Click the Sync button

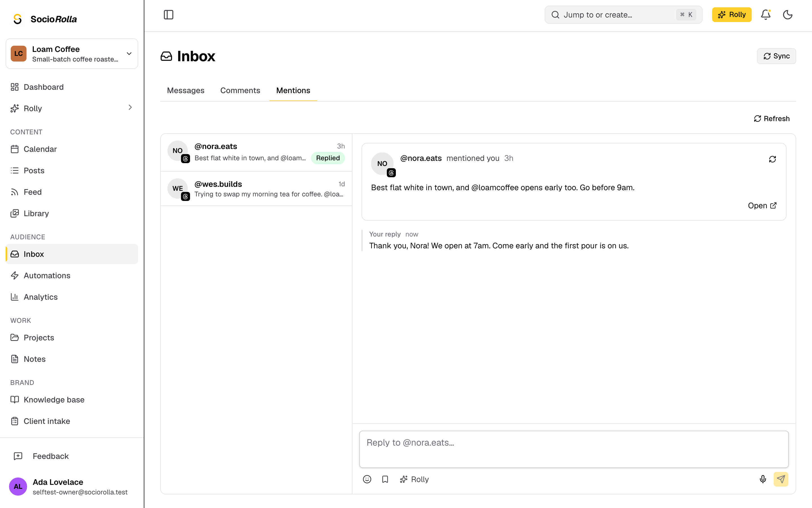(776, 56)
